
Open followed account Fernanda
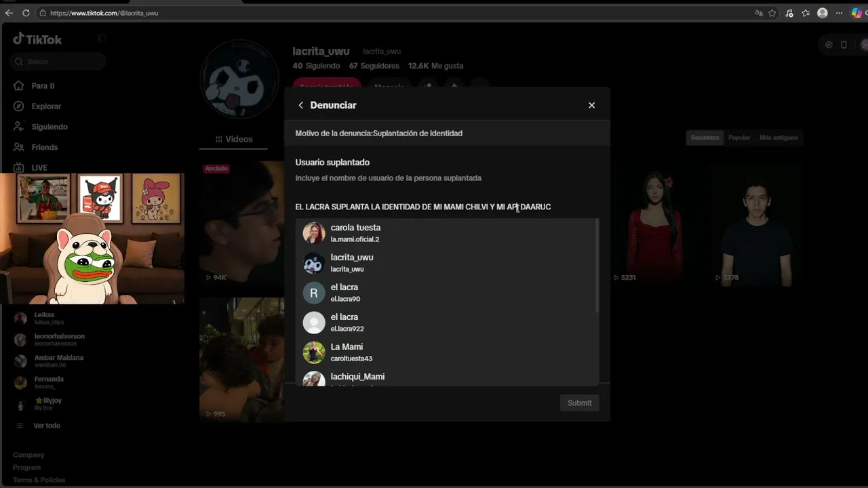[x=49, y=382]
